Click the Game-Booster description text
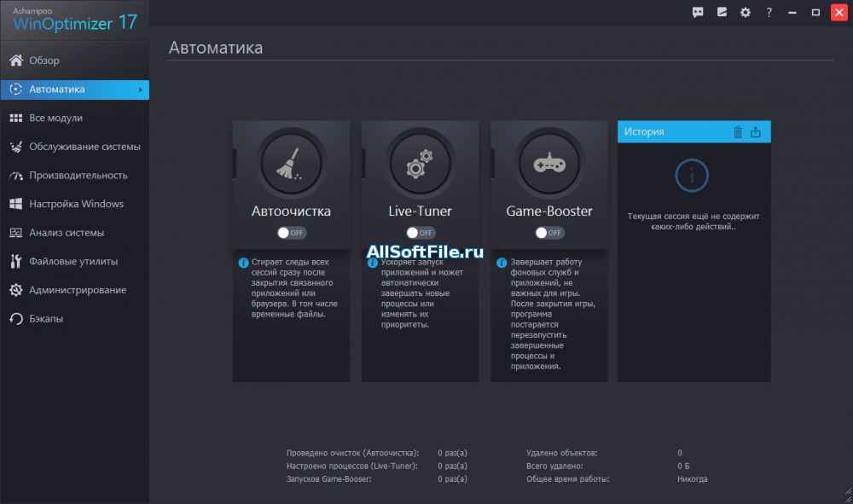Screen dimensions: 853x504 [553, 314]
